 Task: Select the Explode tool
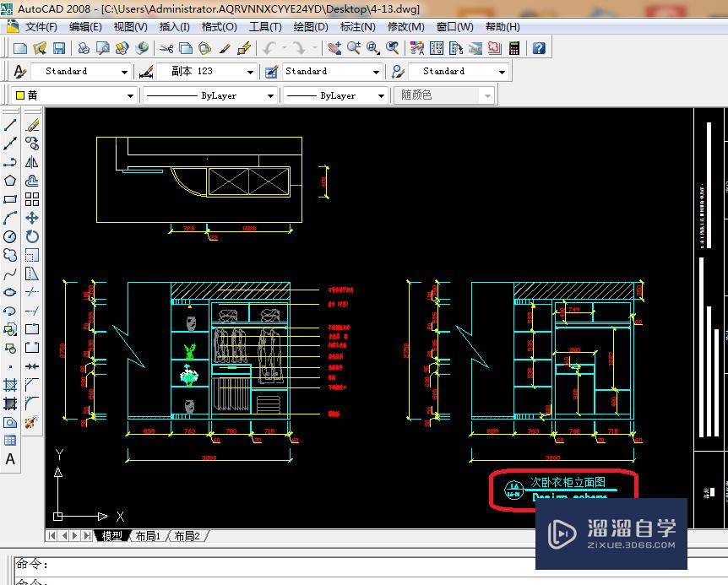click(x=32, y=422)
